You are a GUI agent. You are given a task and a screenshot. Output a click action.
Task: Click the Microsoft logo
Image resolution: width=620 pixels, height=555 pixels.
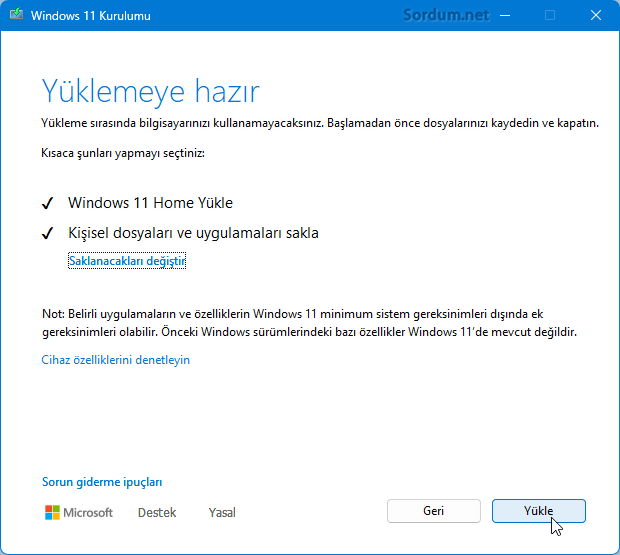[79, 512]
